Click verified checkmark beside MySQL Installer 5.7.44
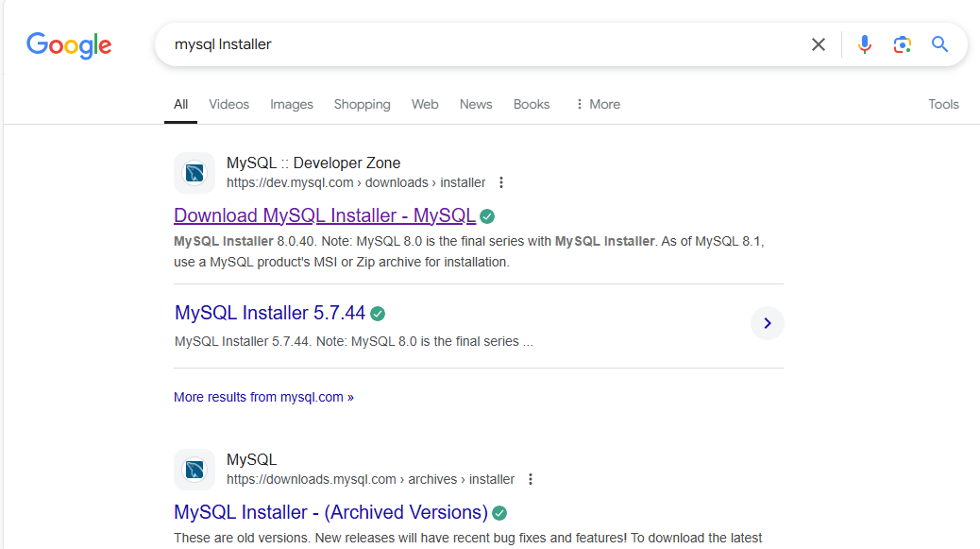Viewport: 980px width, 549px height. (x=378, y=314)
